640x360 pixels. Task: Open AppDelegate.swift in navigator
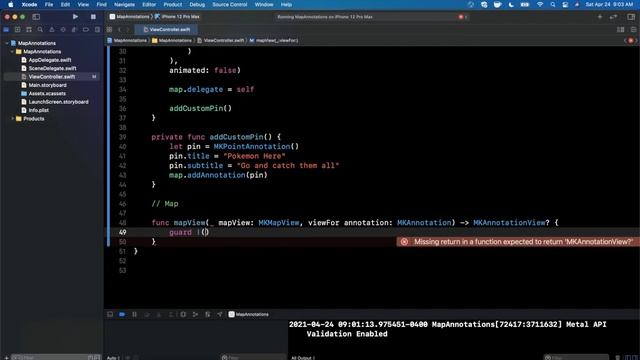click(50, 60)
